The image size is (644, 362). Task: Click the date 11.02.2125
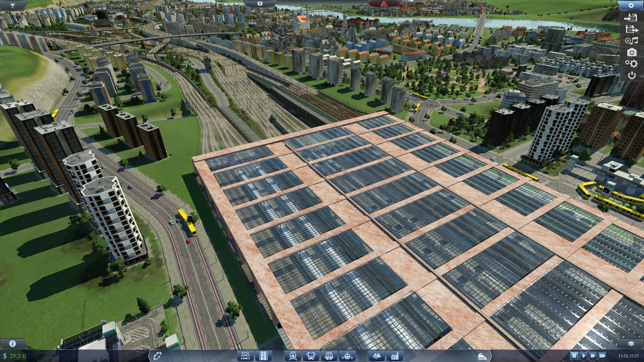628,356
